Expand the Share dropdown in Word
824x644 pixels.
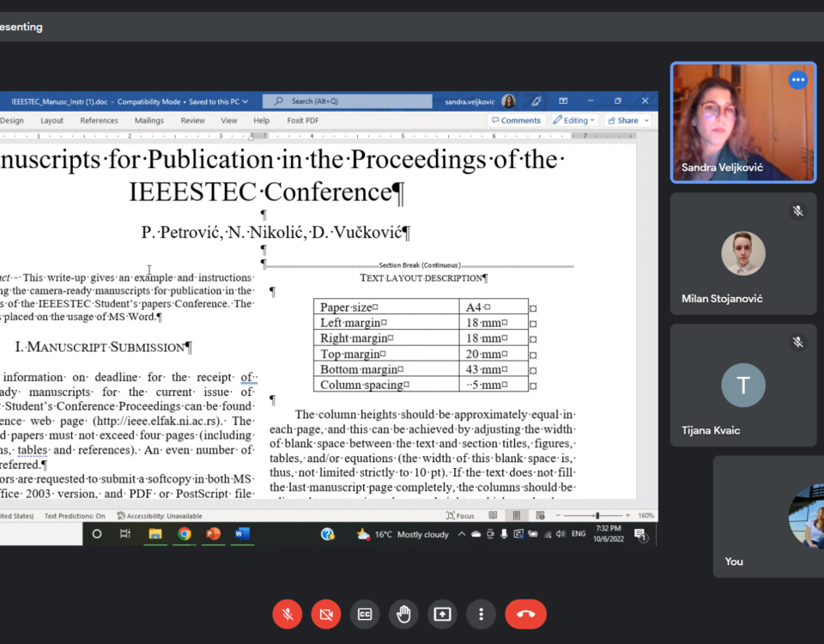point(627,121)
